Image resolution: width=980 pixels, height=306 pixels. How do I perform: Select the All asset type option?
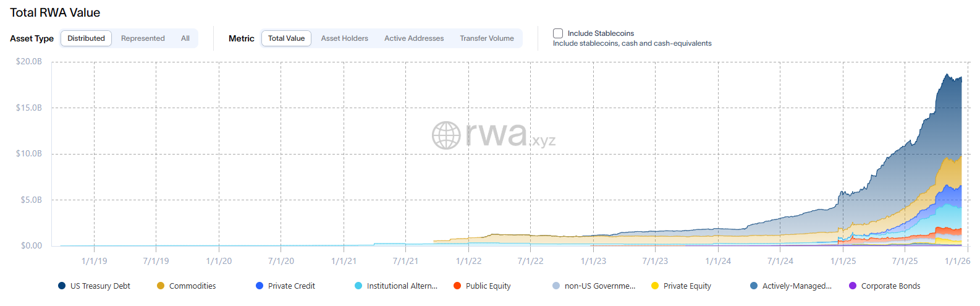point(185,38)
